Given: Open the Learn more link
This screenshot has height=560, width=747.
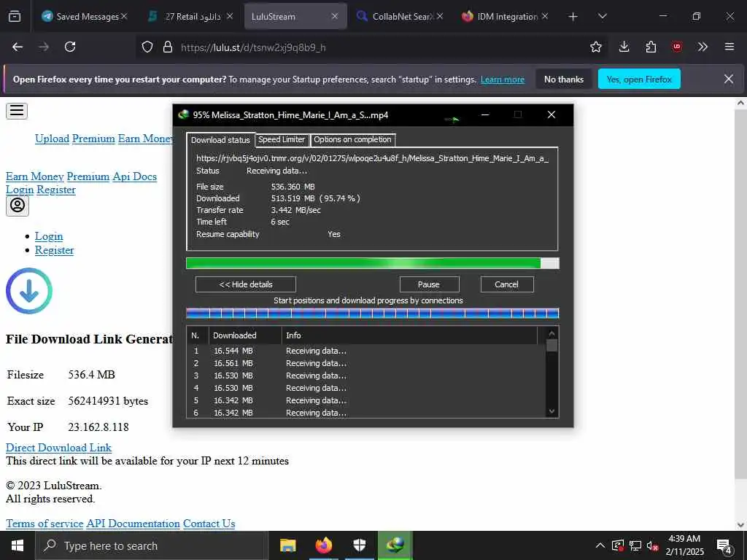Looking at the screenshot, I should pos(503,79).
